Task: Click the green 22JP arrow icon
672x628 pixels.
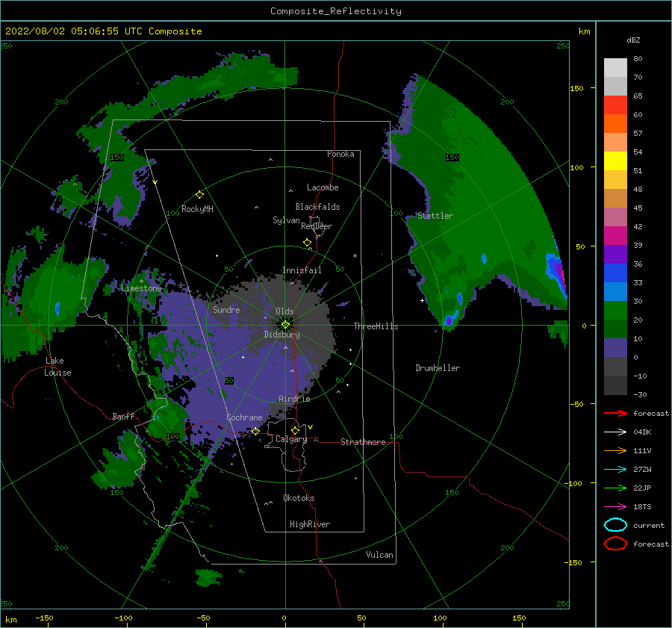Action: [x=615, y=488]
